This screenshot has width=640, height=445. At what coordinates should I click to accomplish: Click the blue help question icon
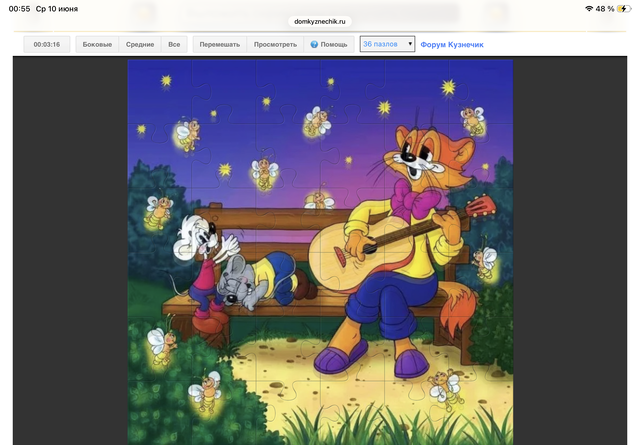tap(314, 44)
